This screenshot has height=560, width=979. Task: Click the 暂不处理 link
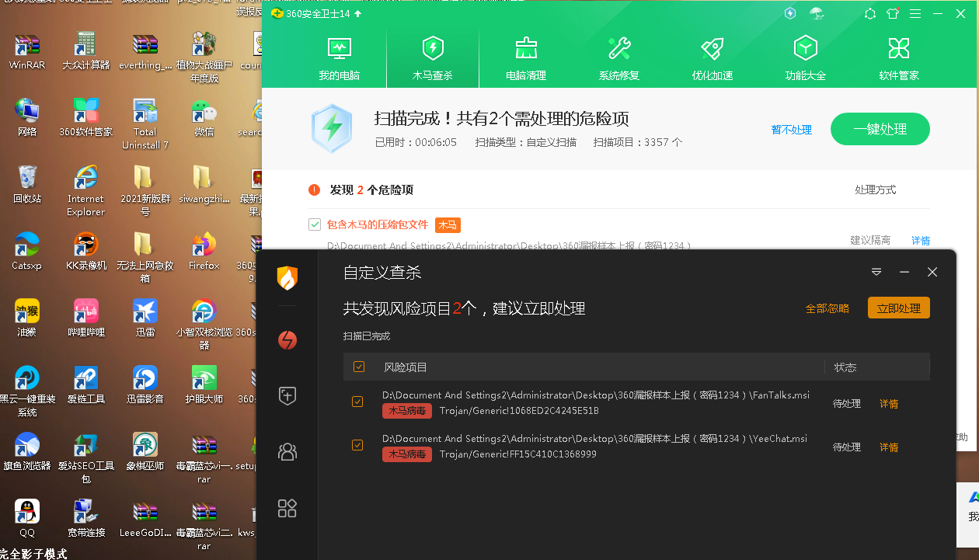[792, 130]
